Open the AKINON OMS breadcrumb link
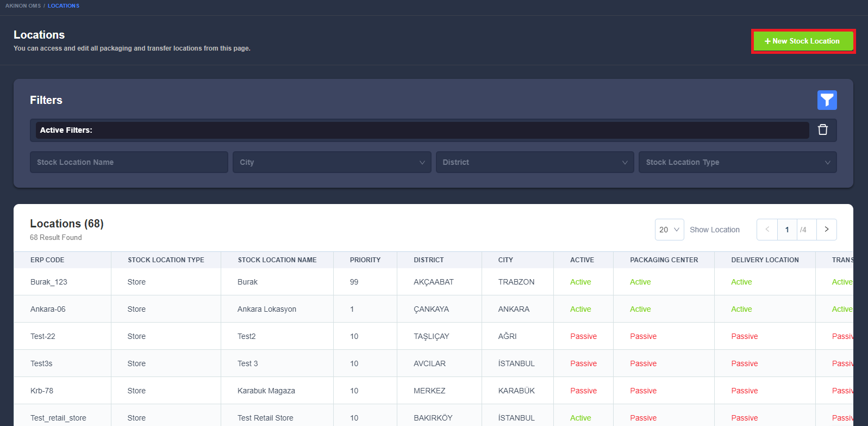Screen dimensions: 868x426 click(23, 6)
